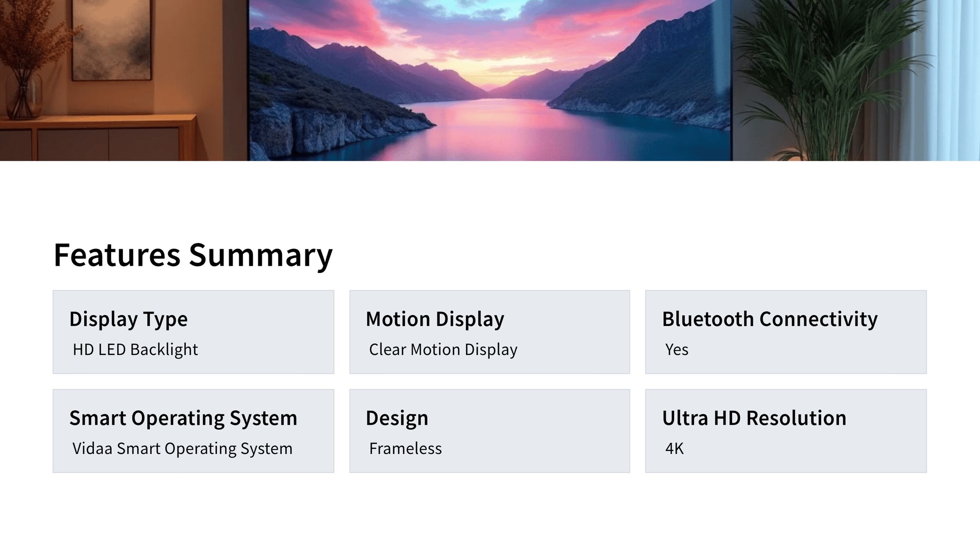Click the Features Summary heading

(193, 255)
